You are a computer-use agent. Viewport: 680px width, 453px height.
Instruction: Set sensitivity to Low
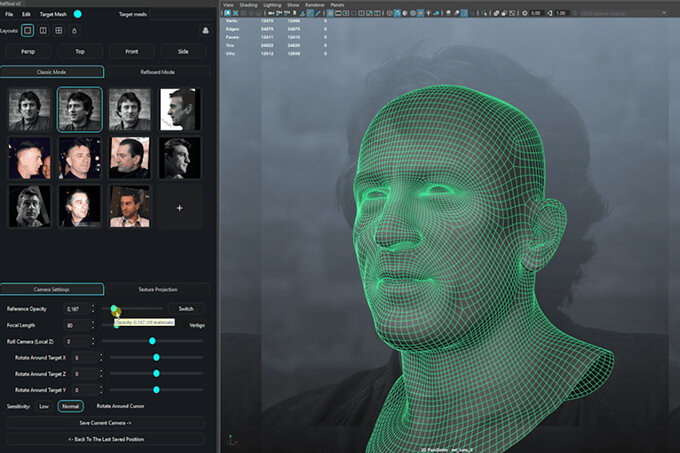tap(43, 406)
